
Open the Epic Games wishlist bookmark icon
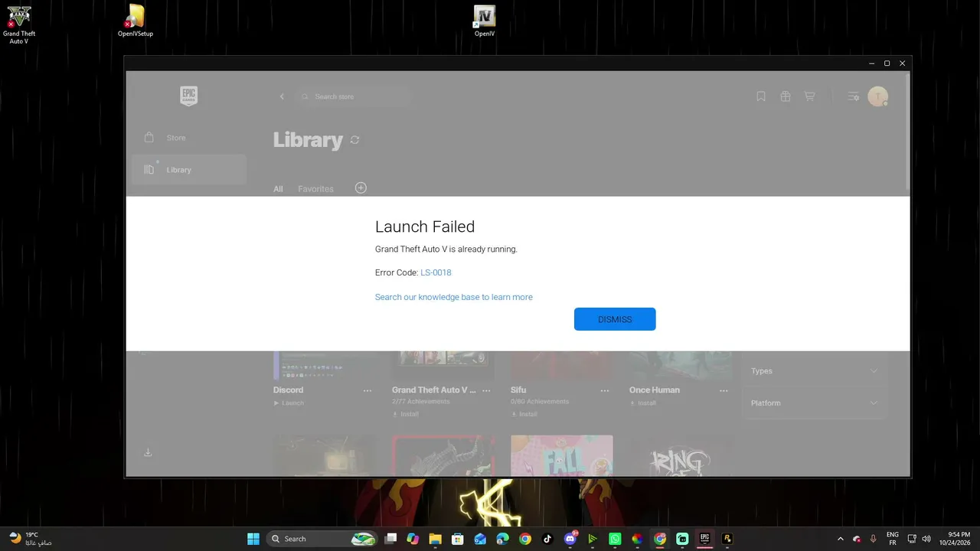coord(761,96)
